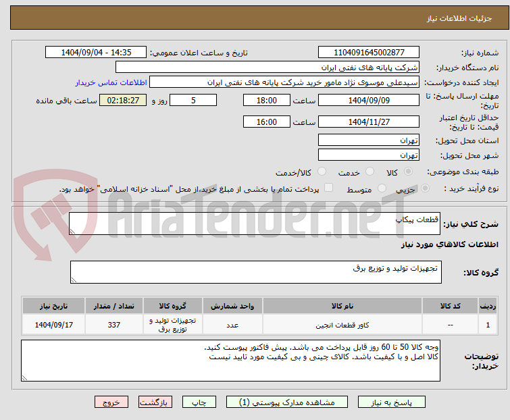Click the بازگشت back button
Viewport: 510px width, 420px height.
(155, 402)
